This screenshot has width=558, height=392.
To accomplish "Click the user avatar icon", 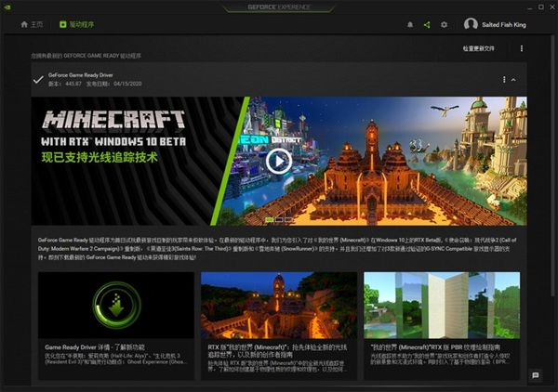I will coord(471,24).
